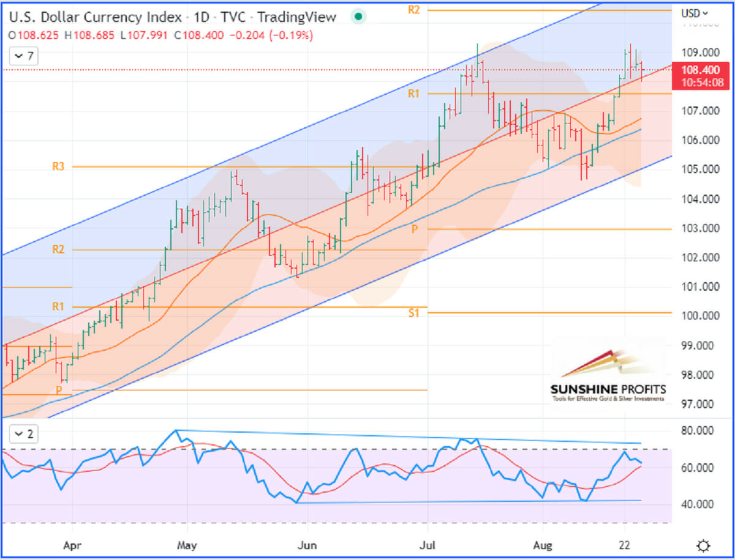Click the O108.625 open value in legend
This screenshot has height=560, width=735.
tap(34, 35)
